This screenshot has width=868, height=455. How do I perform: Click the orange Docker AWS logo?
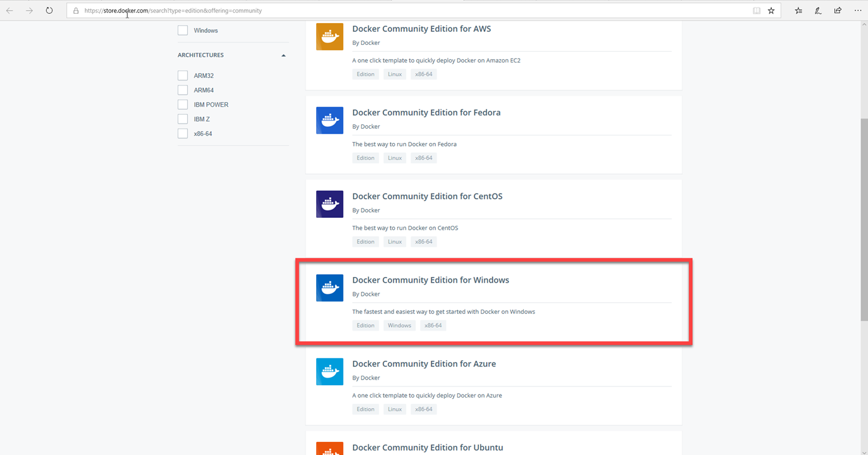pos(329,37)
